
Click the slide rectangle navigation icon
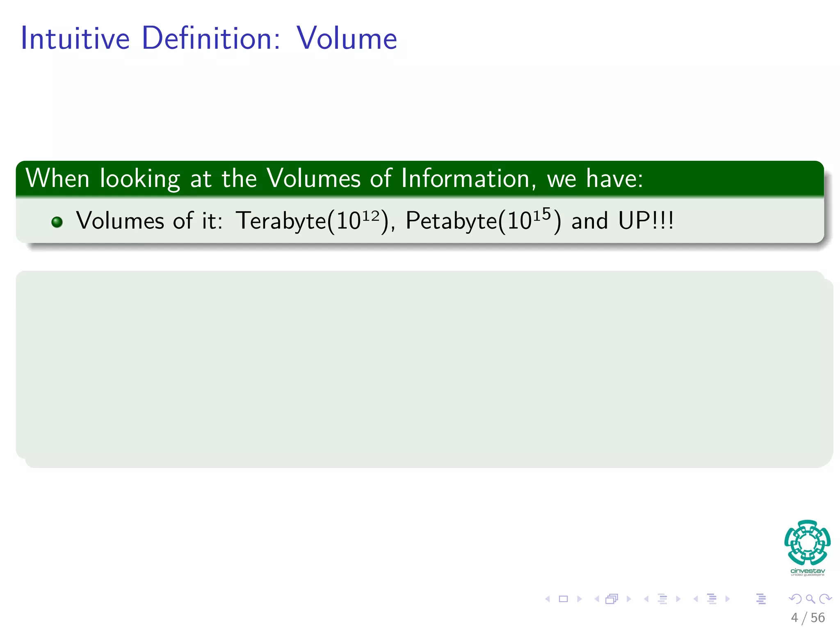(564, 599)
